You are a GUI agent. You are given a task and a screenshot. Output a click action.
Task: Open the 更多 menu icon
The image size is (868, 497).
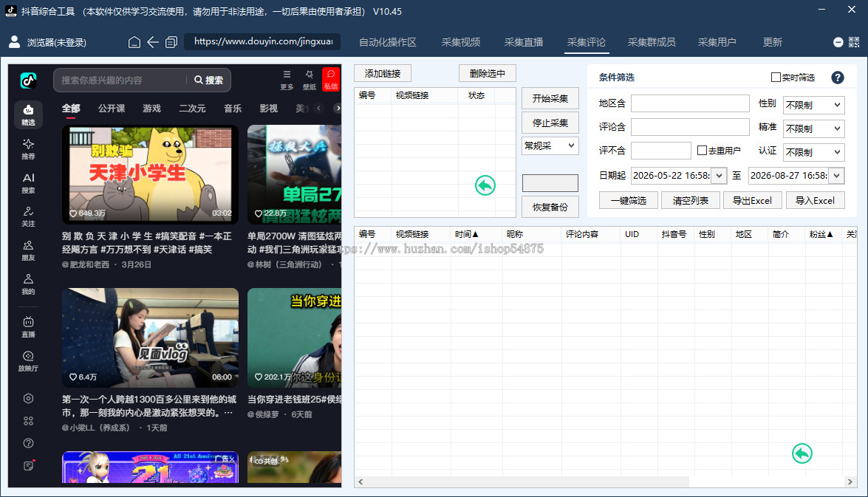click(287, 80)
